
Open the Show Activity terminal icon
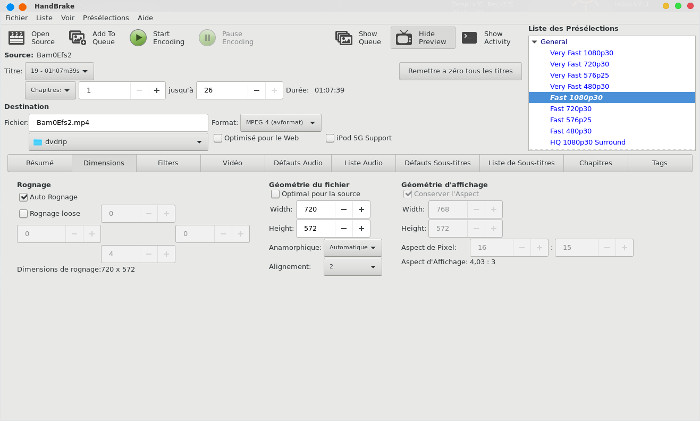469,38
